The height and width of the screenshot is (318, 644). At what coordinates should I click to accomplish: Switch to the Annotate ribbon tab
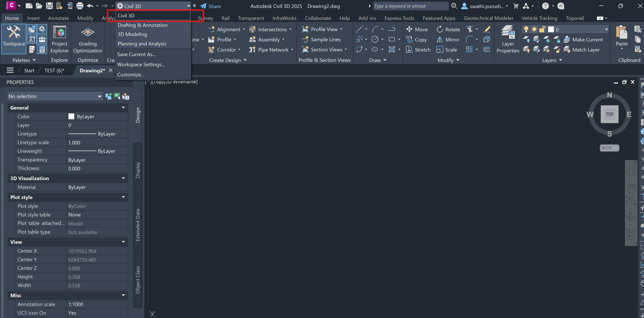58,18
